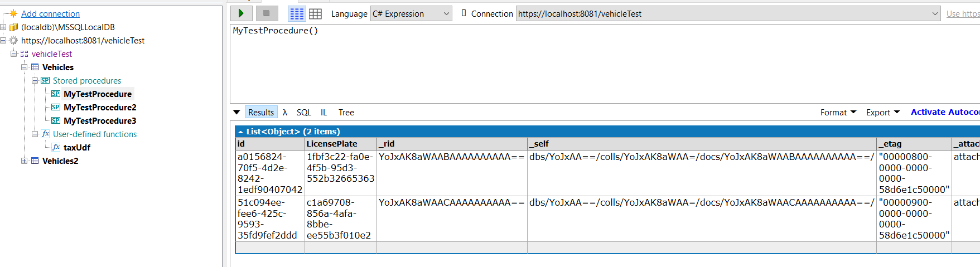Open the Export menu
This screenshot has width=980, height=267.
(x=883, y=112)
